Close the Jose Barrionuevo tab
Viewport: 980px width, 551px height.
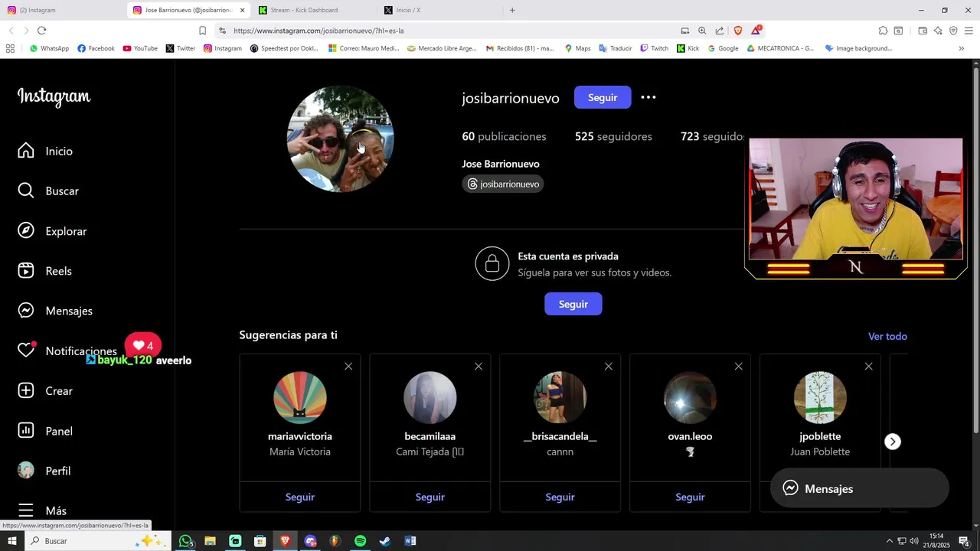coord(243,10)
